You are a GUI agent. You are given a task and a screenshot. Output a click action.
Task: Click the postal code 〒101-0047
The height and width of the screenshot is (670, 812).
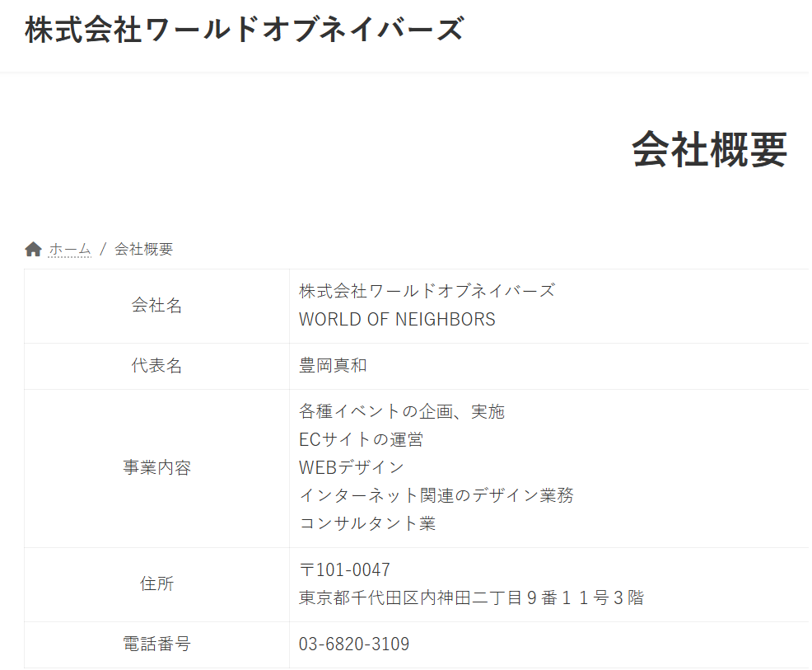coord(344,570)
